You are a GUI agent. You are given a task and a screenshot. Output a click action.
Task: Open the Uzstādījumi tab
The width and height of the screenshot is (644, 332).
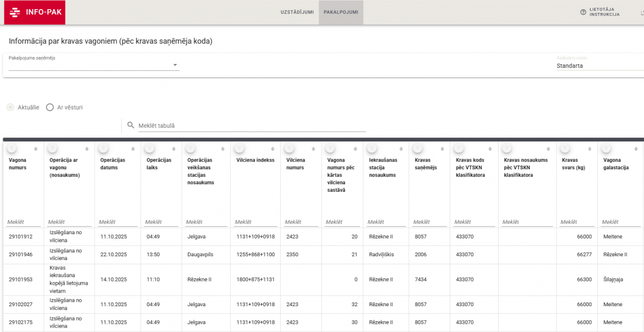point(297,12)
